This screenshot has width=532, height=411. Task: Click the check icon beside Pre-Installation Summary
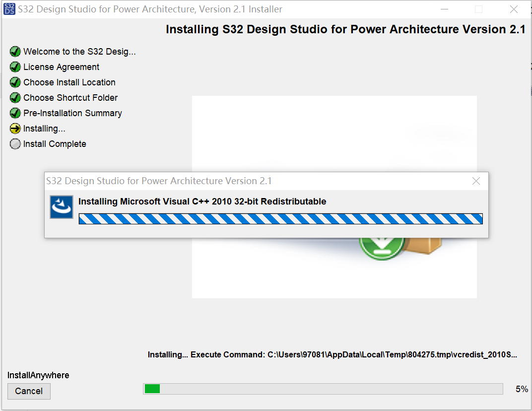[15, 113]
